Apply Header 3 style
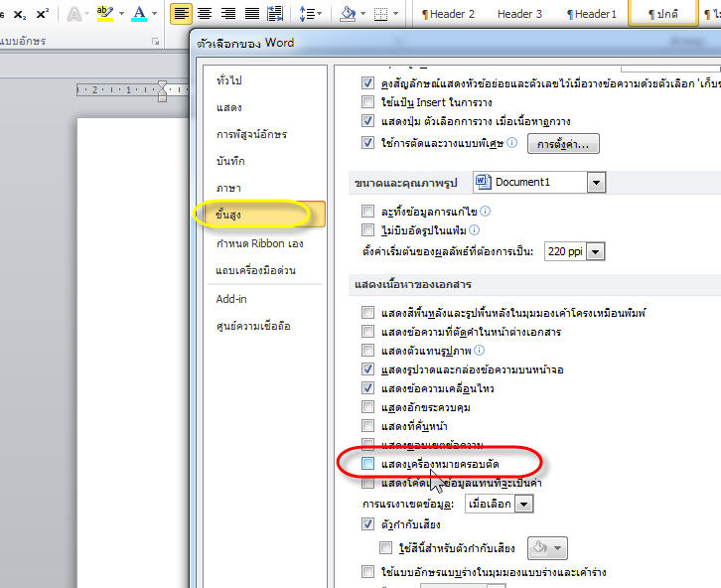The height and width of the screenshot is (588, 721). [x=519, y=14]
